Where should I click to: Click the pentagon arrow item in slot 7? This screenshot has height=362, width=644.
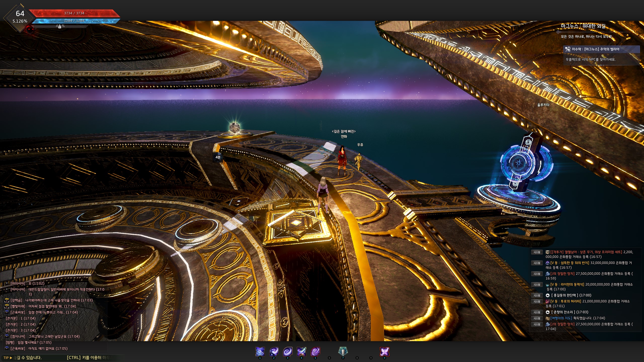(343, 351)
